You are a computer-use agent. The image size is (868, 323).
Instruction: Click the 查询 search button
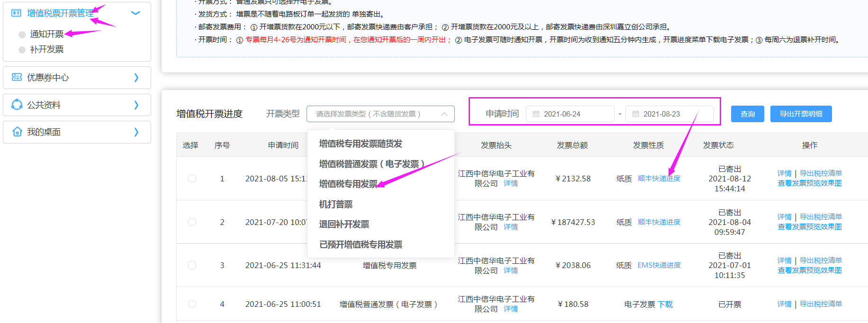pyautogui.click(x=747, y=114)
